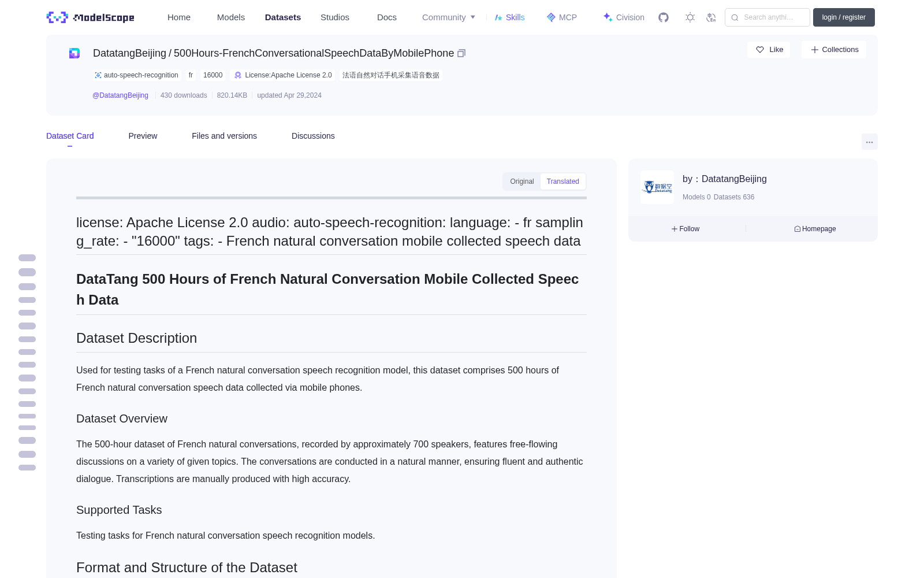924x578 pixels.
Task: Open the three-dot more options menu
Action: coord(869,142)
